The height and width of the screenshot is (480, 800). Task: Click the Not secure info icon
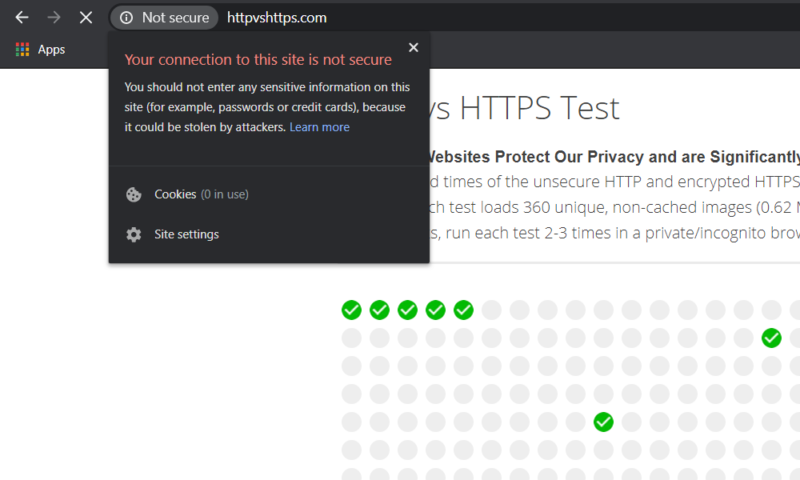tap(127, 18)
